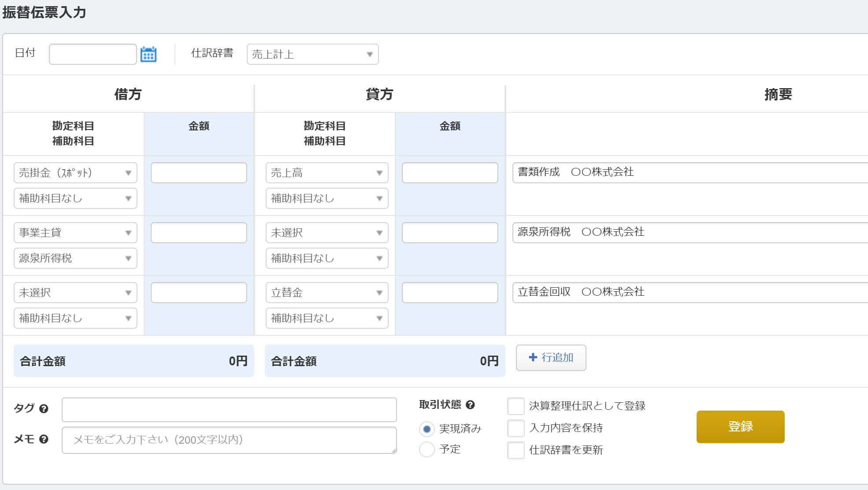Screen dimensions: 868x490
Task: Open second row credit 未選択 dropdown
Action: pos(327,233)
